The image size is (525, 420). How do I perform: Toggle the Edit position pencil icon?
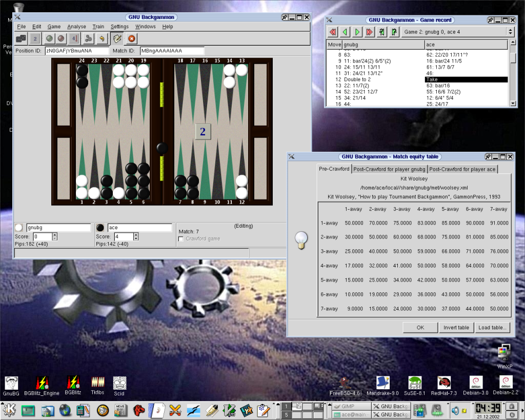pyautogui.click(x=117, y=39)
